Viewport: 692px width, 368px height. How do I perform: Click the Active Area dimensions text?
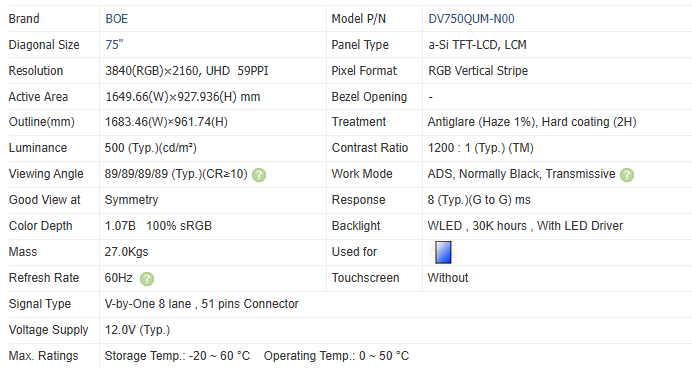tap(183, 97)
